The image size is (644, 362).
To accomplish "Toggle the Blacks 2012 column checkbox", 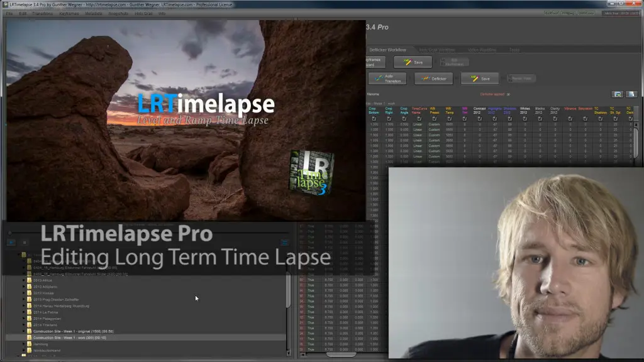I will click(x=540, y=119).
